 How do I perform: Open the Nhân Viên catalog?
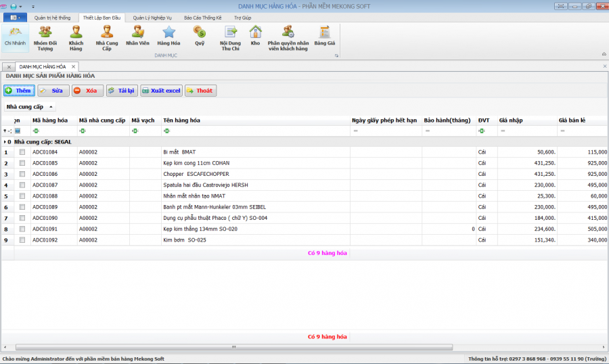(137, 36)
